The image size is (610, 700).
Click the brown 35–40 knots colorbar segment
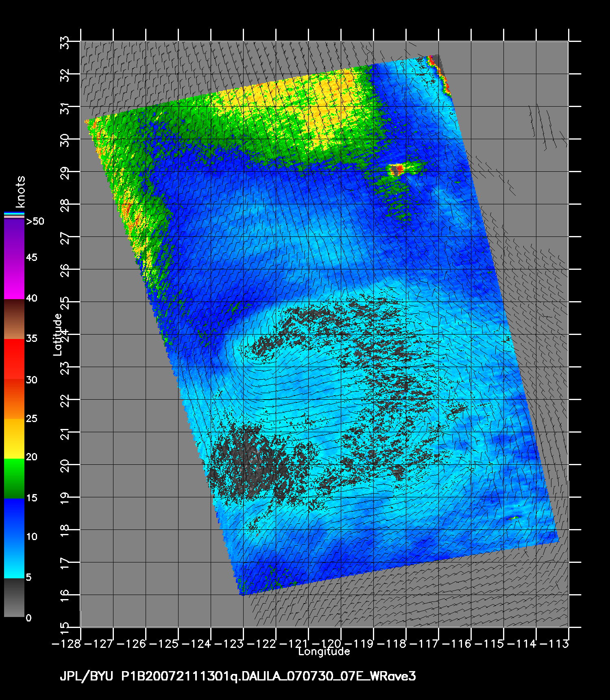pos(14,319)
